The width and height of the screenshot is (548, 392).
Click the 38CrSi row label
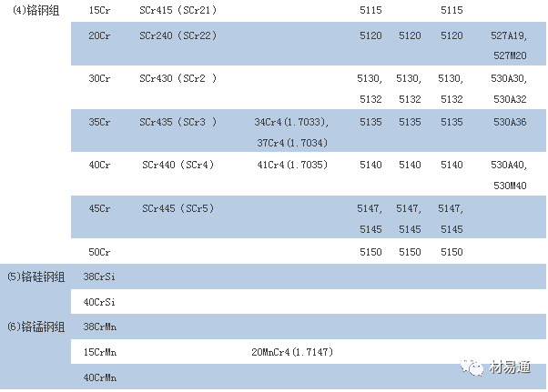(x=101, y=276)
